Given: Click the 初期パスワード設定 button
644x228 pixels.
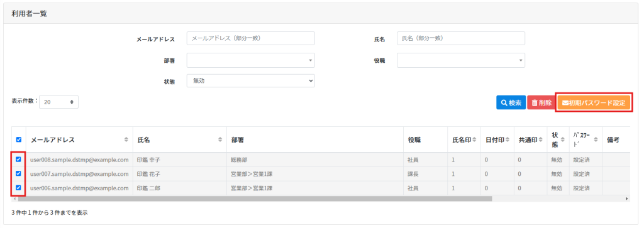Looking at the screenshot, I should 594,102.
